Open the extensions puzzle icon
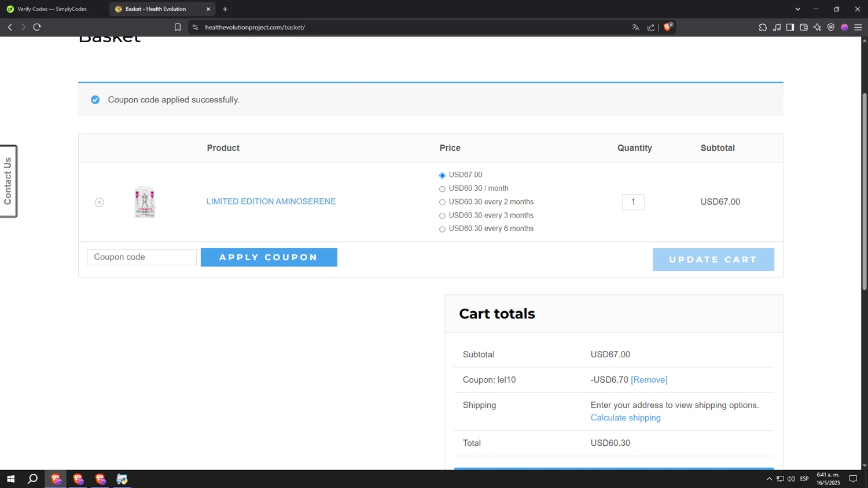 click(x=763, y=27)
